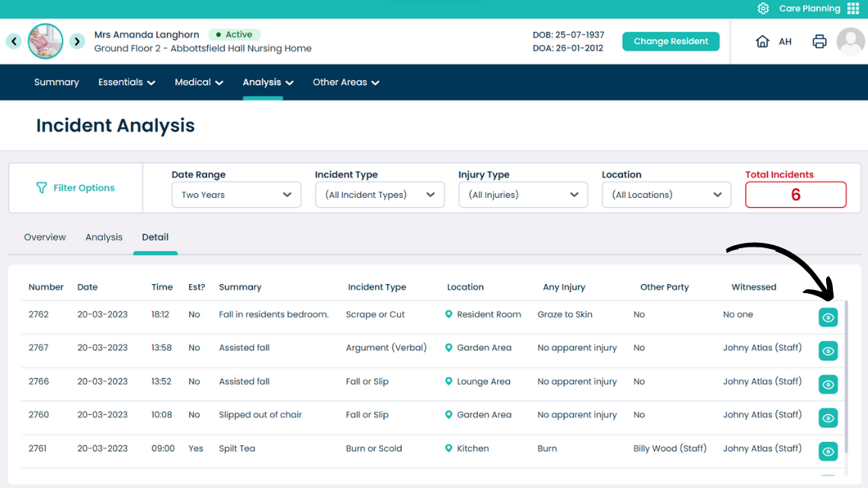Click the printer icon
Viewport: 868px width, 488px height.
coord(819,42)
